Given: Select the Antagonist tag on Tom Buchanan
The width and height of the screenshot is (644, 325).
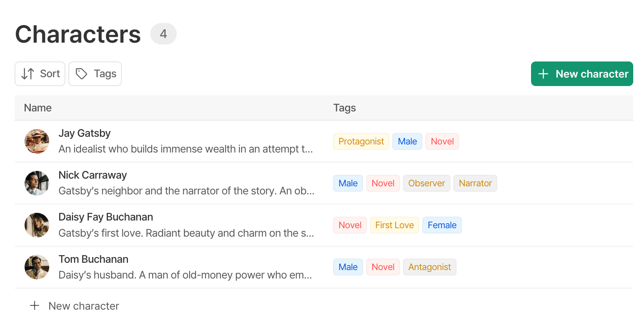Looking at the screenshot, I should 430,267.
